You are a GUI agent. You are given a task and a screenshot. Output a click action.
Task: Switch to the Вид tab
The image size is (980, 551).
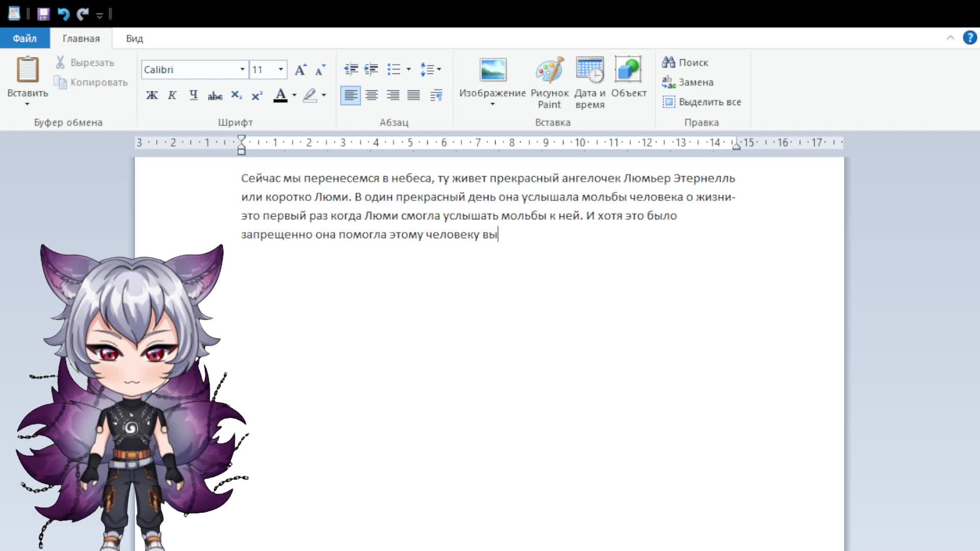134,38
